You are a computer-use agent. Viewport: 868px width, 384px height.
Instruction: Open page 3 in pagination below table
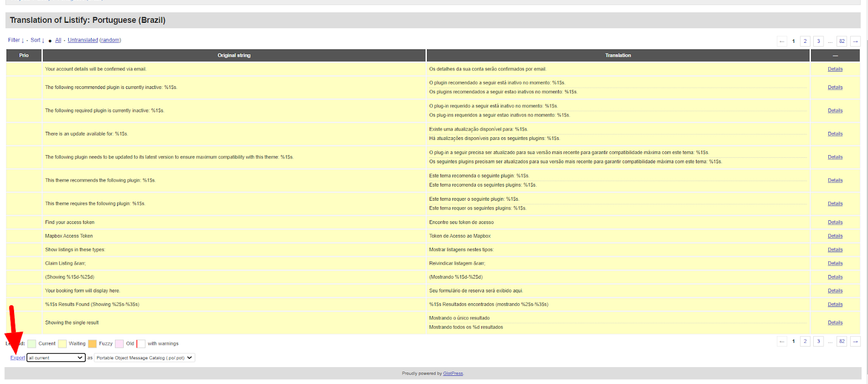(819, 341)
